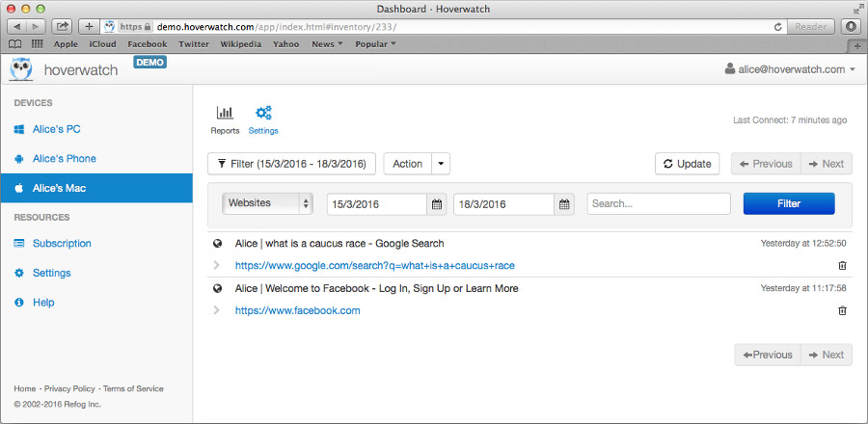
Task: Click the Safari share icon in toolbar
Action: click(63, 26)
